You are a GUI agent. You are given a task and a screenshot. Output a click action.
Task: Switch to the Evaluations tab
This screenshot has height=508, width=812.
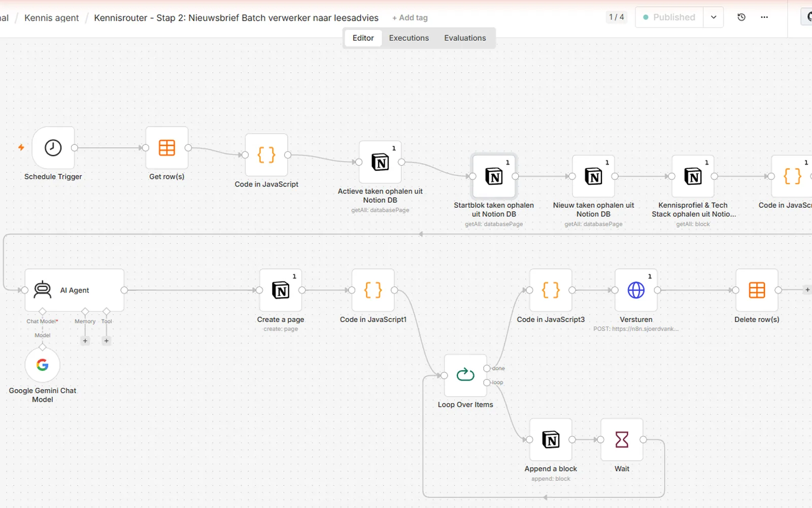click(x=465, y=38)
